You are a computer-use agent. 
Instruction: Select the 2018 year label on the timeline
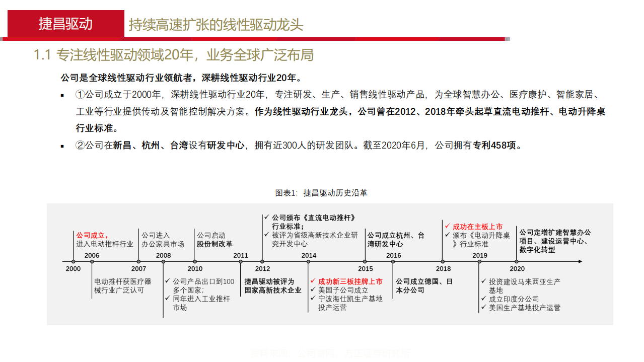point(443,268)
